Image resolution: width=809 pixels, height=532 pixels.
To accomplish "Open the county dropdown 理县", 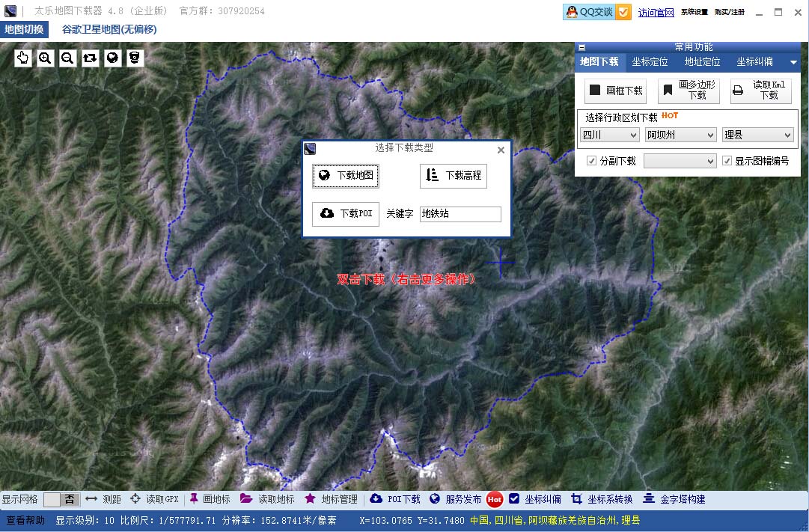I will coord(758,135).
